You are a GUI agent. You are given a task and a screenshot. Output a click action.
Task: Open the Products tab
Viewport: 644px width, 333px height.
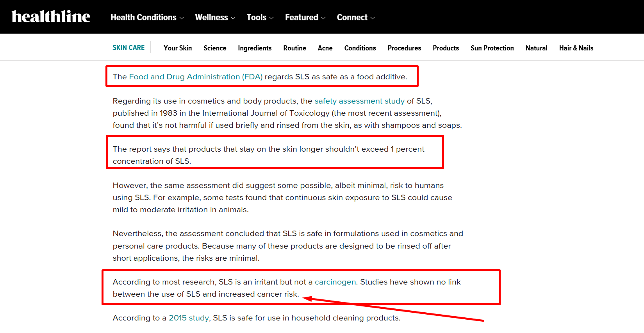[x=446, y=48]
